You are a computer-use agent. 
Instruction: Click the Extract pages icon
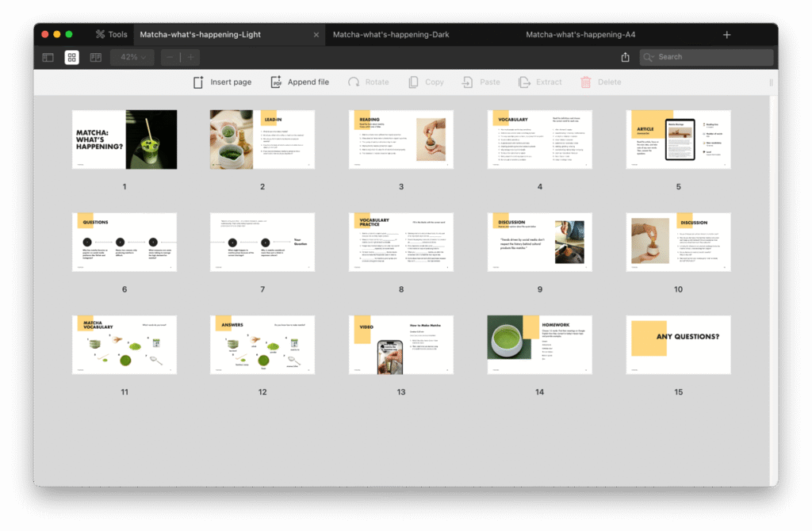click(x=525, y=82)
